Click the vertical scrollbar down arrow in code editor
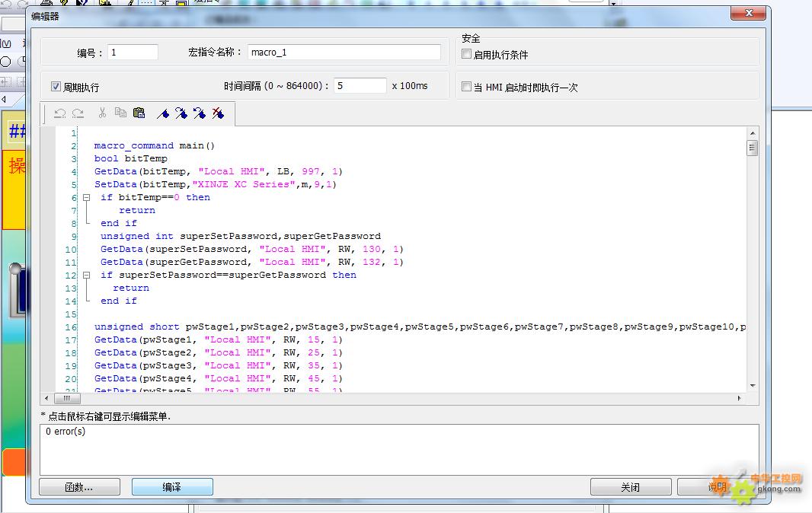 pyautogui.click(x=753, y=386)
